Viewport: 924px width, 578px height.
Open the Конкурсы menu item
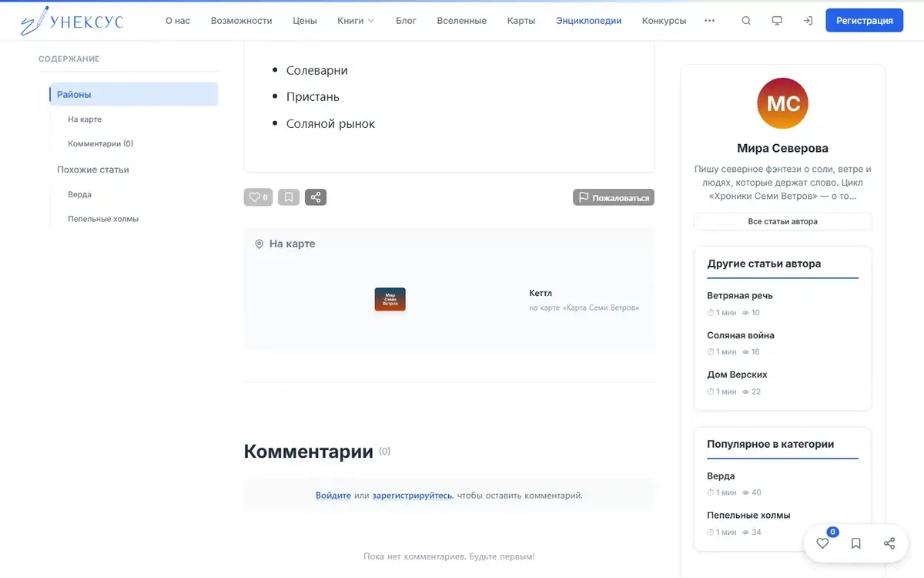tap(664, 21)
